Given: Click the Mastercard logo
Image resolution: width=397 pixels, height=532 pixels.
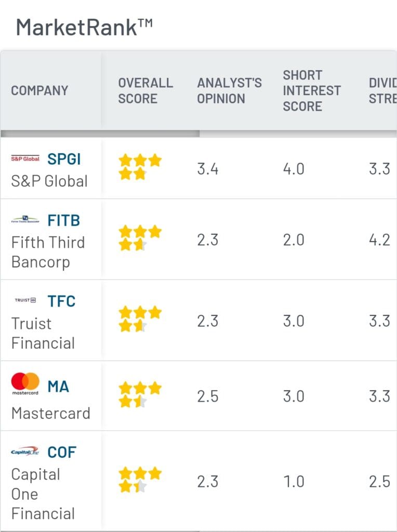Looking at the screenshot, I should click(24, 383).
